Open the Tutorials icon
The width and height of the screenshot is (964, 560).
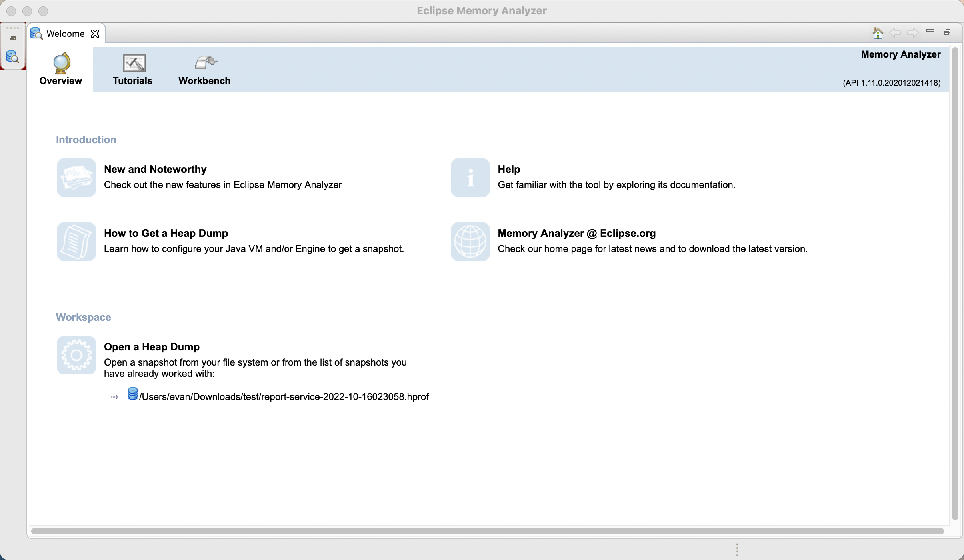point(134,63)
